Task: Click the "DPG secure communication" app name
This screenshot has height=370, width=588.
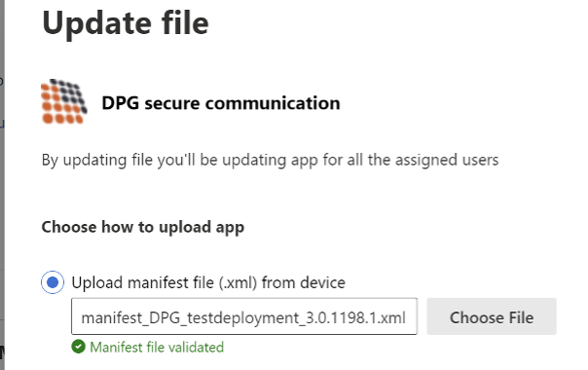Action: coord(221,103)
